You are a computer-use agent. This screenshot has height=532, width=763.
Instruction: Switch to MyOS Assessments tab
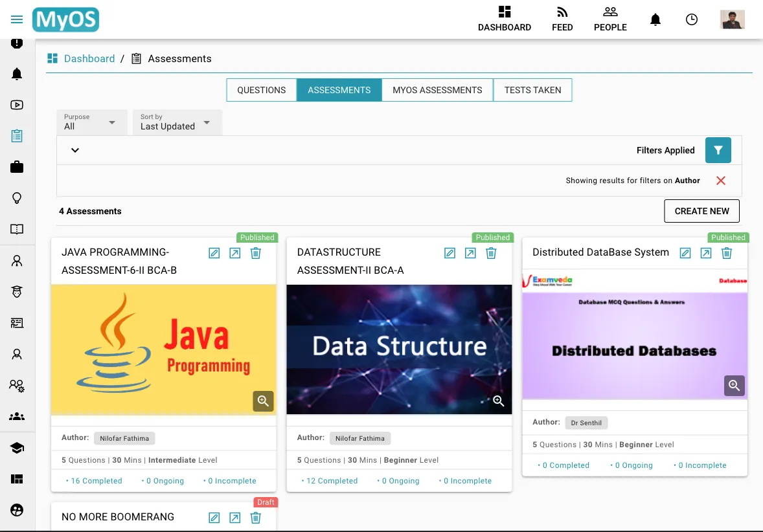(437, 90)
